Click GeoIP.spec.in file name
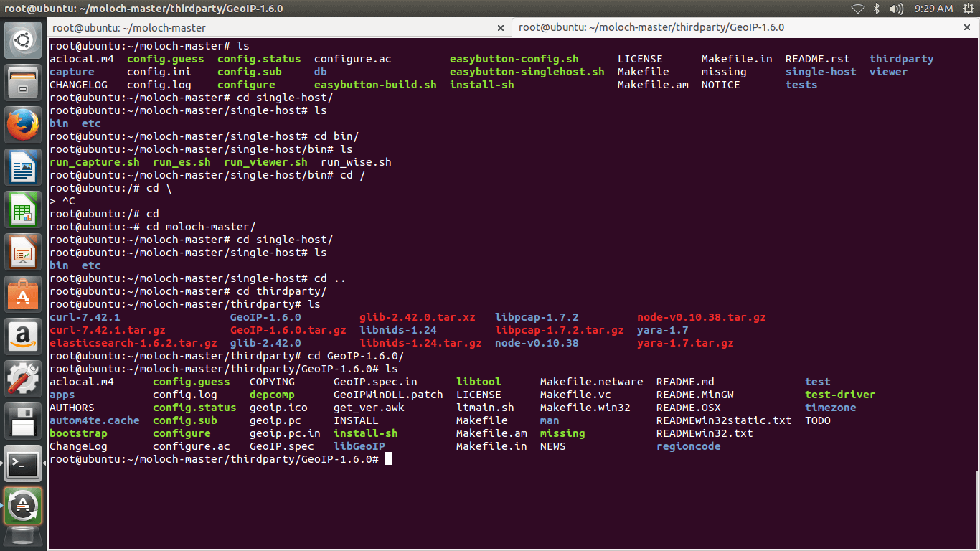The height and width of the screenshot is (551, 980). [375, 382]
